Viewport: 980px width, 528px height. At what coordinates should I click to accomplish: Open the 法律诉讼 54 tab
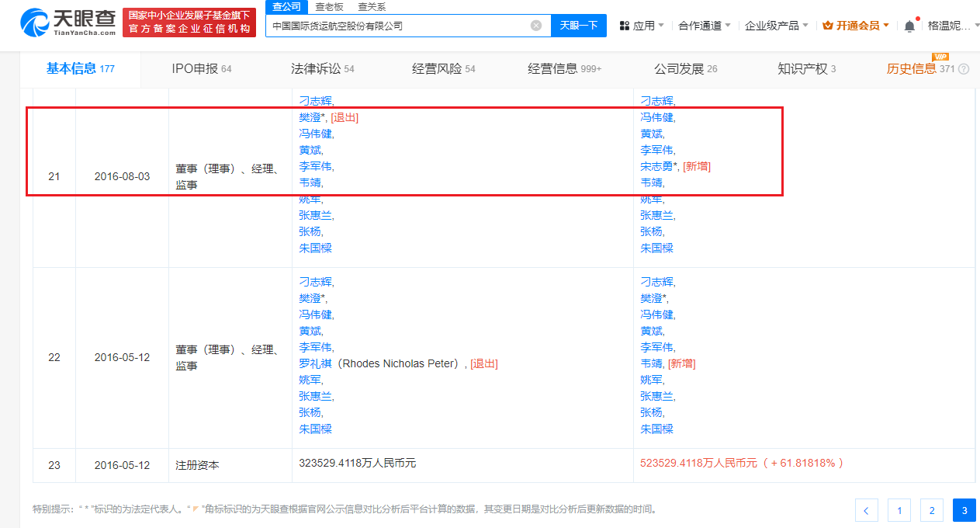(x=323, y=69)
